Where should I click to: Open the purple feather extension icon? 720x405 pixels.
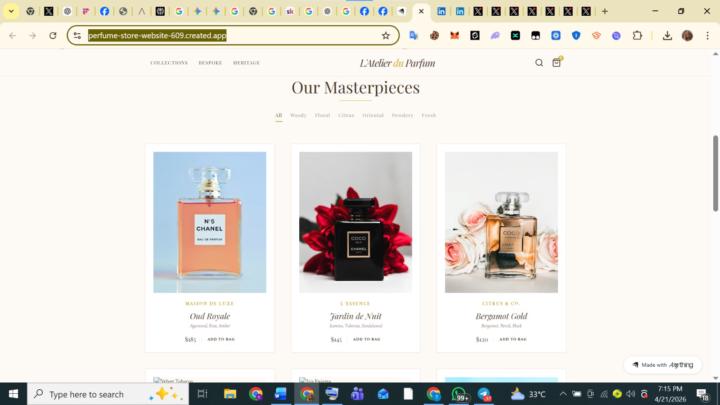point(495,35)
